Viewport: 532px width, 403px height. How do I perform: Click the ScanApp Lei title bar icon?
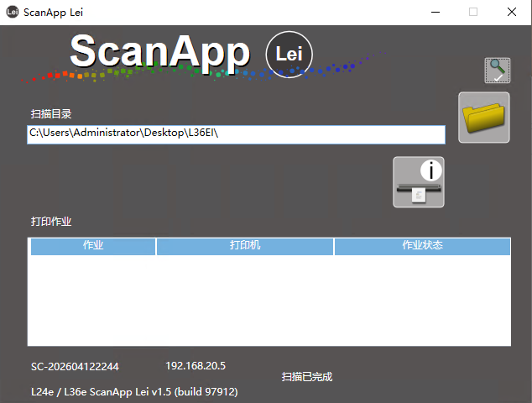[x=13, y=13]
